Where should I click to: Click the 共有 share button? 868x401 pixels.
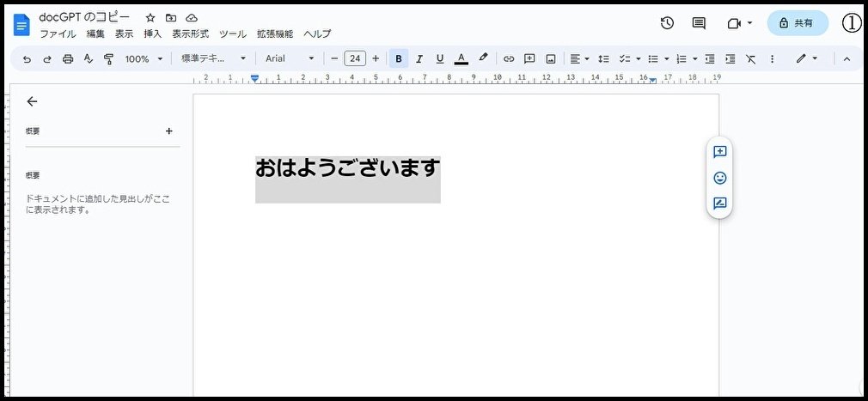[798, 22]
